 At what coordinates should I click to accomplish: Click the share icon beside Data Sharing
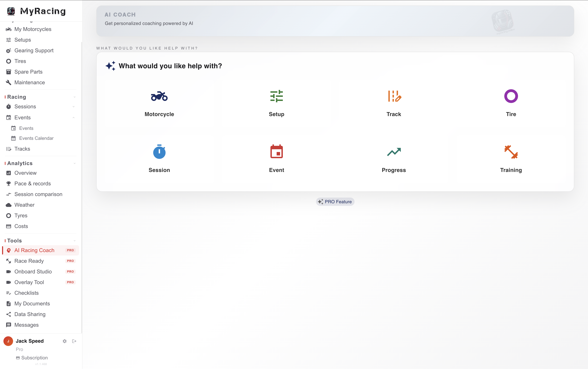tap(9, 314)
